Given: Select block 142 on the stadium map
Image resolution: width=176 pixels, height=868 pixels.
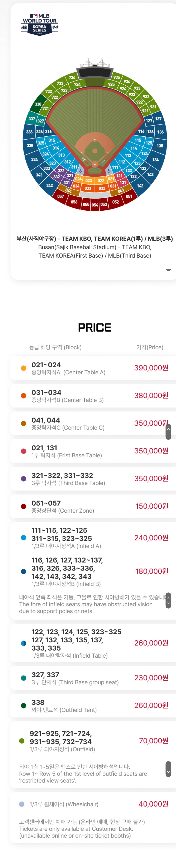Looking at the screenshot, I should click(x=140, y=186).
